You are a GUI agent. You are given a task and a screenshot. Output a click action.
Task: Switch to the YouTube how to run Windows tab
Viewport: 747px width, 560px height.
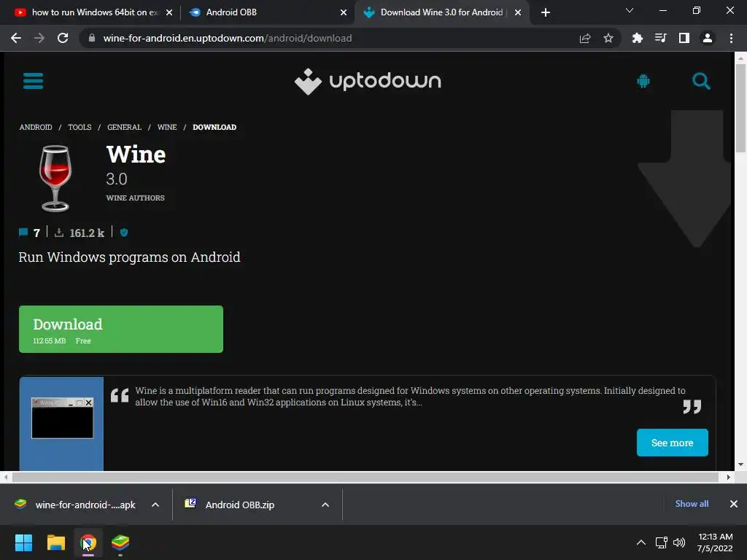94,12
